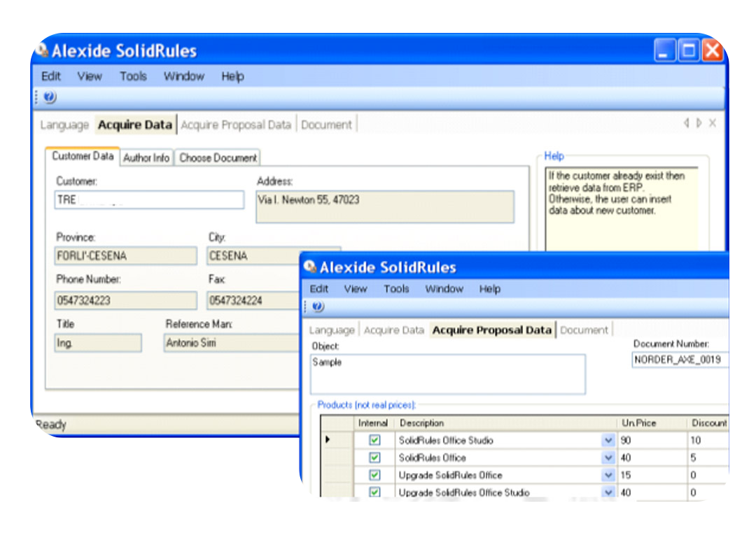The height and width of the screenshot is (536, 756).
Task: Toggle Internal checkbox for Upgrade SolidRules Office Studio
Action: point(374,492)
